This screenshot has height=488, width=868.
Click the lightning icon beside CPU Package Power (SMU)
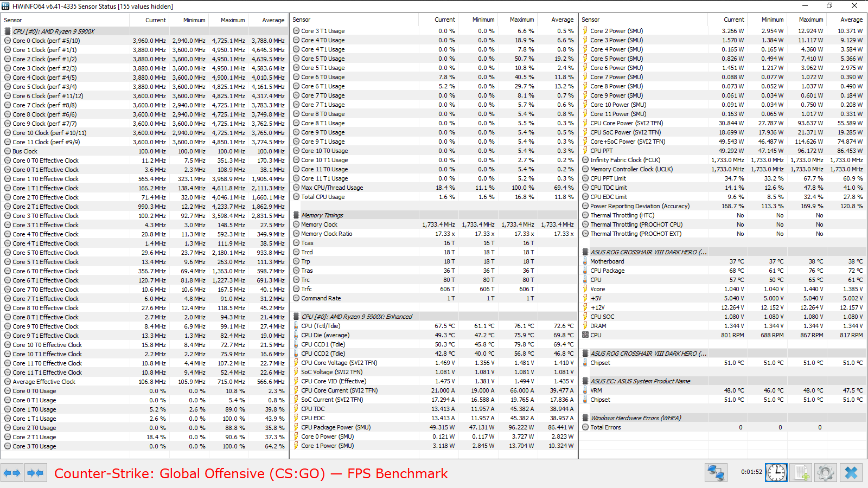(x=296, y=427)
